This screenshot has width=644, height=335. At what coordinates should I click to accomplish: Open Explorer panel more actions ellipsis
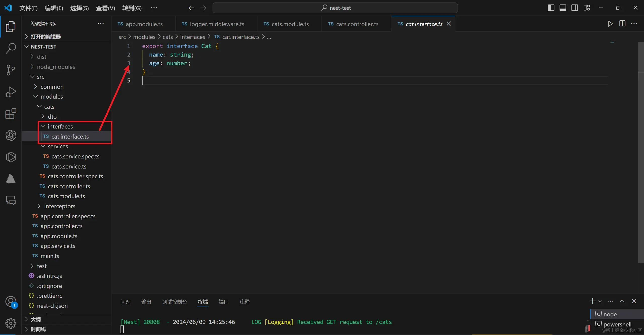[101, 24]
